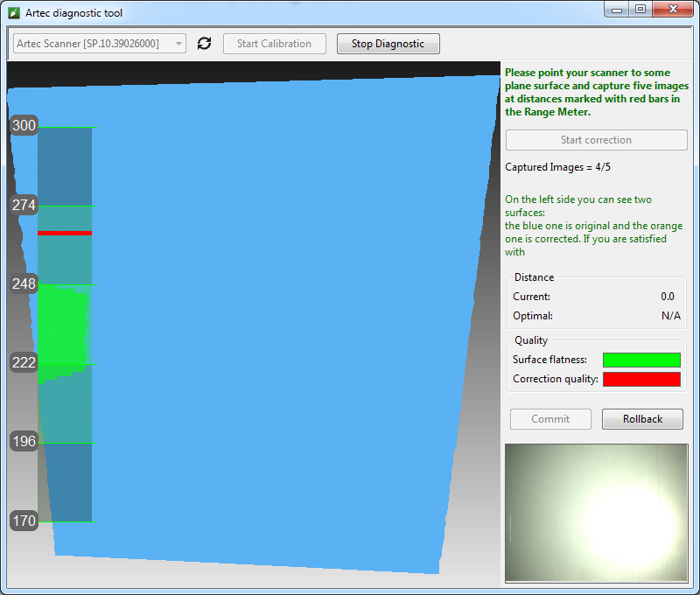Click the red bar on the Range Meter
Screen dimensions: 700x595
point(65,233)
